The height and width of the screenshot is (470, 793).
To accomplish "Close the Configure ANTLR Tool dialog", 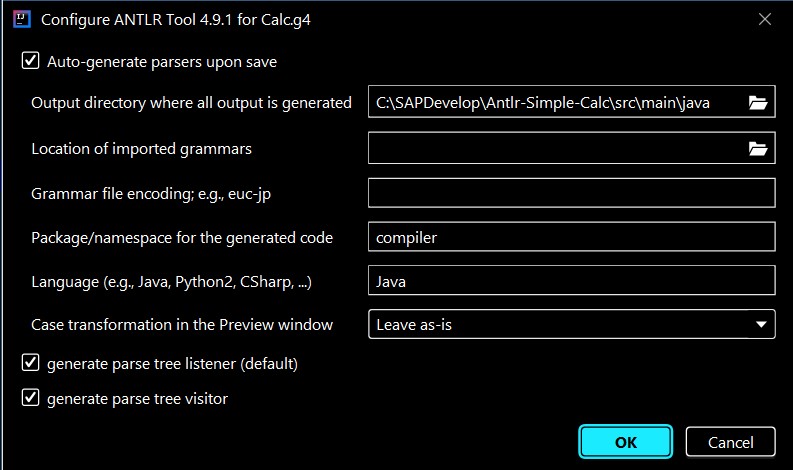I will [x=765, y=19].
